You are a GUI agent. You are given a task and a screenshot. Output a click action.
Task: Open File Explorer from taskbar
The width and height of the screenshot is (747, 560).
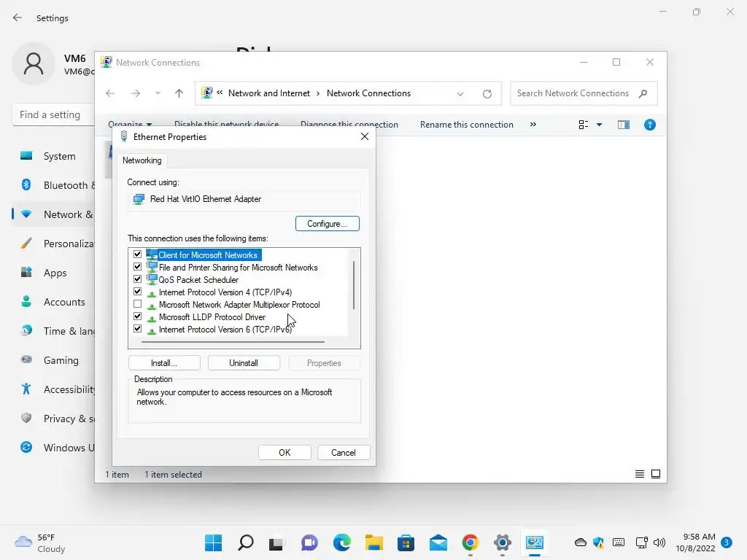[374, 542]
